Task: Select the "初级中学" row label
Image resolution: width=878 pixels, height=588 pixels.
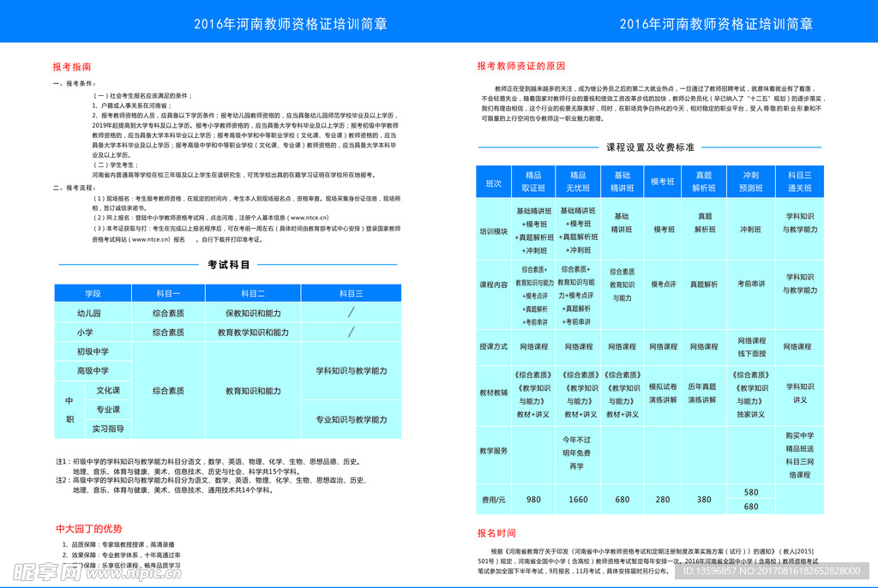Action: point(93,351)
